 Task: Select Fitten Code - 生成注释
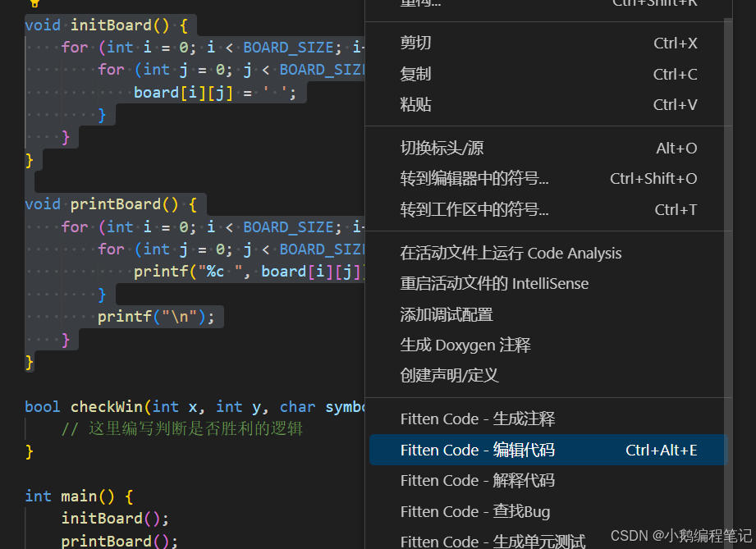click(x=548, y=419)
